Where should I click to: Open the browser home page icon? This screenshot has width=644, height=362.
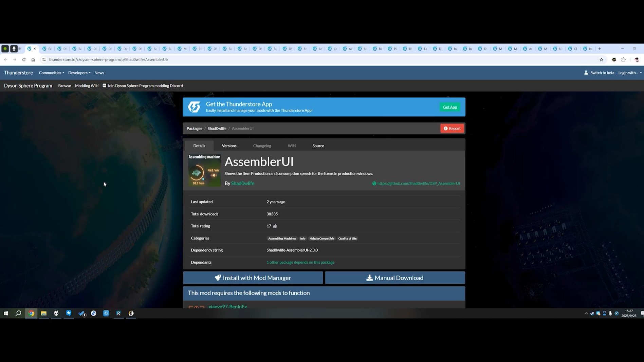33,60
